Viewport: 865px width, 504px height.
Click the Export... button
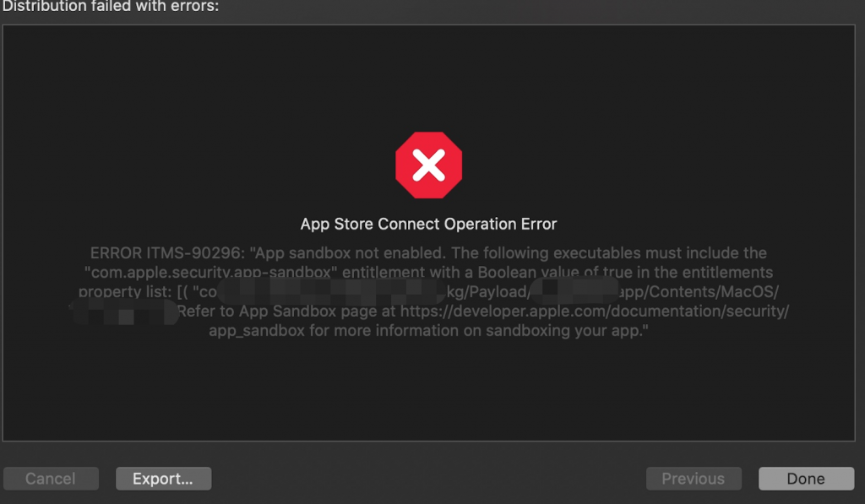[163, 479]
